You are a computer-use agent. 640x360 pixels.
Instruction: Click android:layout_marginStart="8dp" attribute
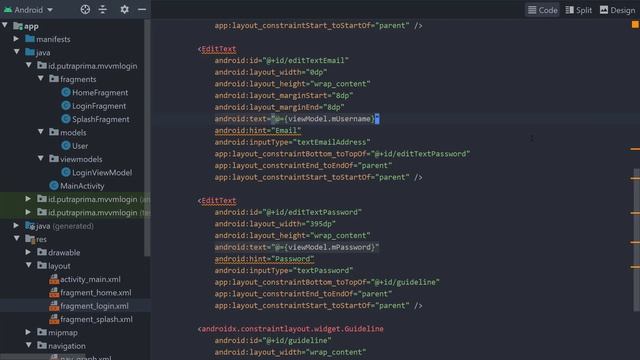coord(284,96)
